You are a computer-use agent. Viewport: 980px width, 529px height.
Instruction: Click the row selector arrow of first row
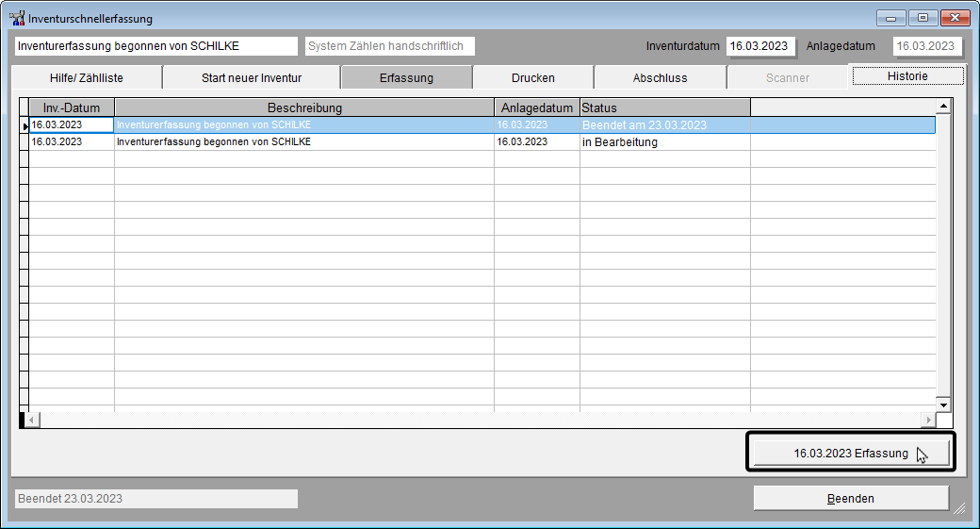(x=24, y=125)
